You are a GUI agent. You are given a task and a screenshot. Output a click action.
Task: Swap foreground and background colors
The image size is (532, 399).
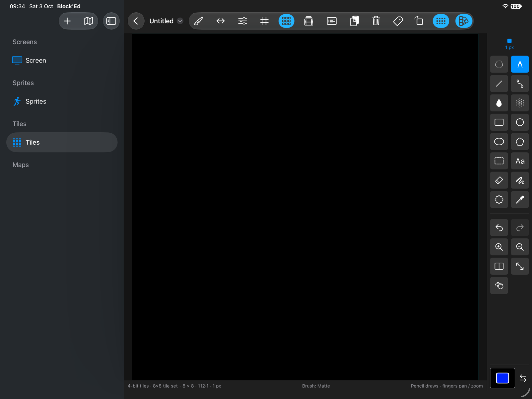[523, 378]
